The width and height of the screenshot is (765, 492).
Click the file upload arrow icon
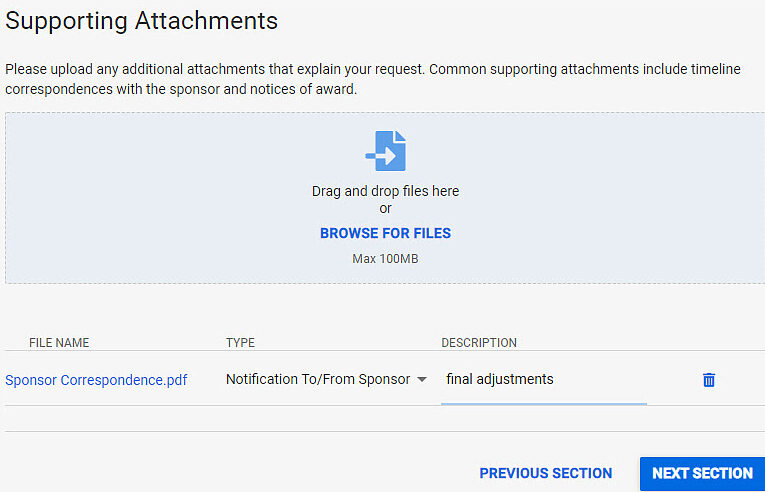tap(385, 151)
